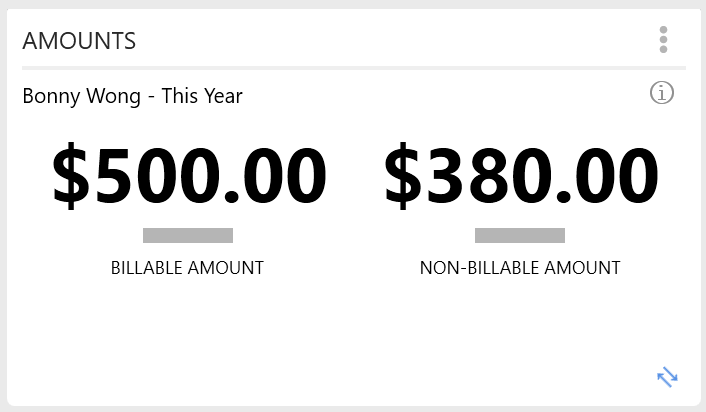The image size is (706, 412).
Task: Click the gray bar under $500.00
Action: point(188,235)
